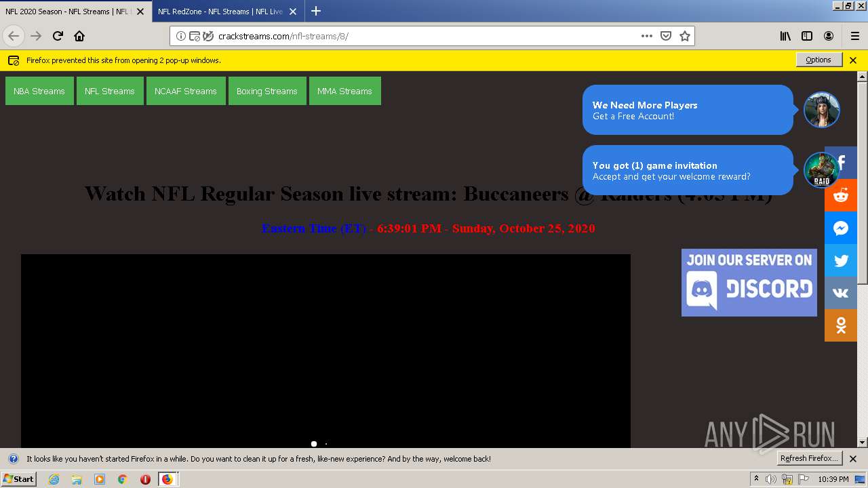Go back to the previous page

(14, 36)
